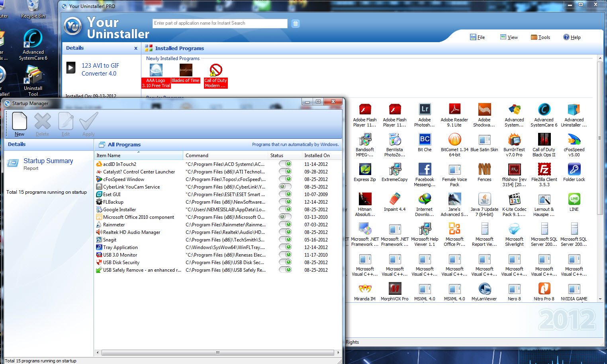Select the Facebook Messenger icon
The height and width of the screenshot is (364, 607).
[x=425, y=169]
